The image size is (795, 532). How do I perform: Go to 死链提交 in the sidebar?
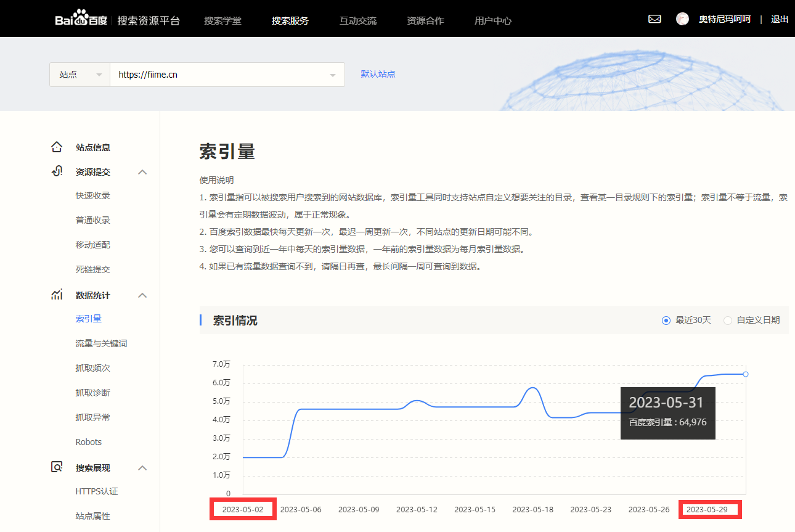[93, 269]
